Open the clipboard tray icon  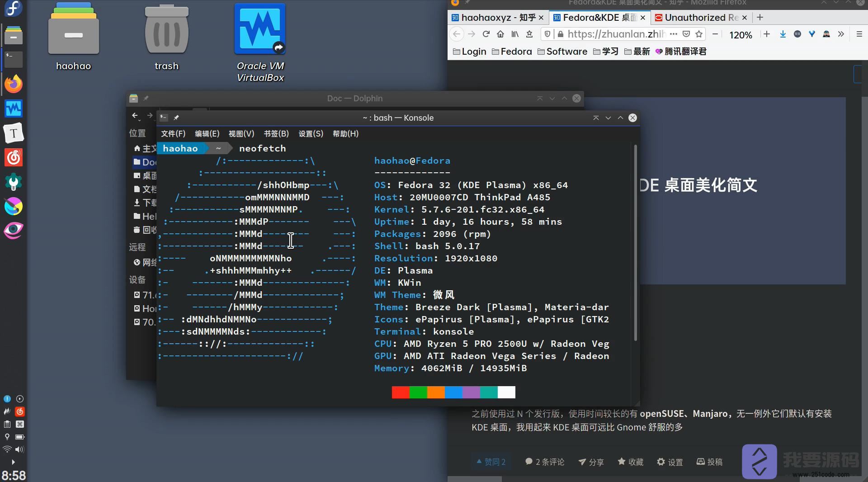pos(7,424)
